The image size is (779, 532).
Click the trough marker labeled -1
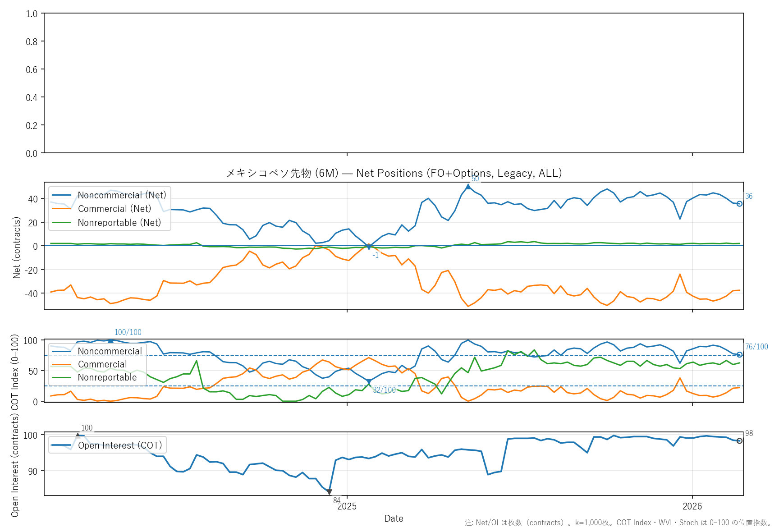(x=369, y=247)
